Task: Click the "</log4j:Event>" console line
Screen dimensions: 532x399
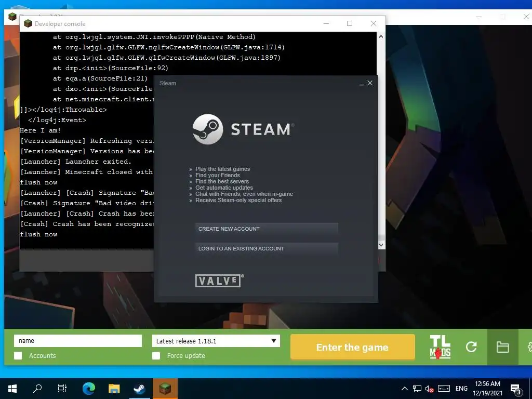Action: click(57, 120)
